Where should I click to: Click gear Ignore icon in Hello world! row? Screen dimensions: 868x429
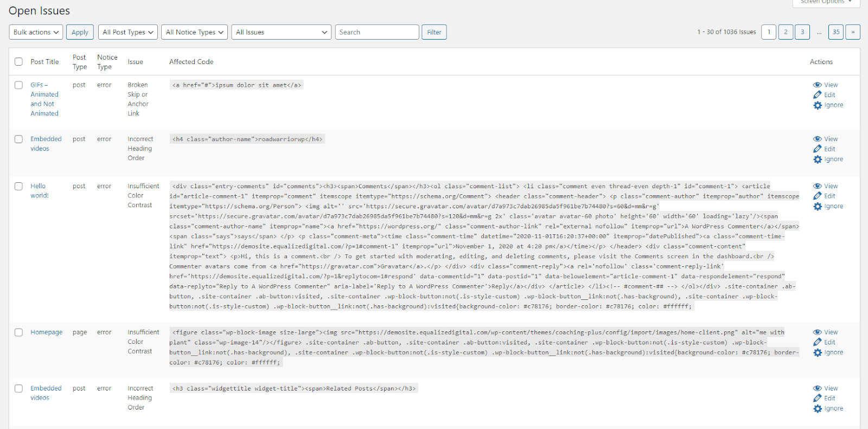tap(818, 206)
